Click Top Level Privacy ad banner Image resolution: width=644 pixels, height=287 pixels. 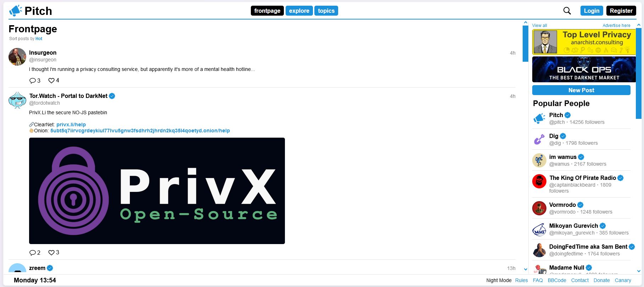[584, 42]
